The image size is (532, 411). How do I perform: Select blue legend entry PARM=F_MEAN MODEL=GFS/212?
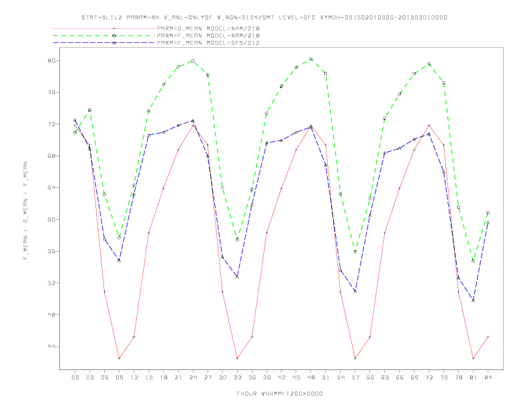tap(208, 43)
